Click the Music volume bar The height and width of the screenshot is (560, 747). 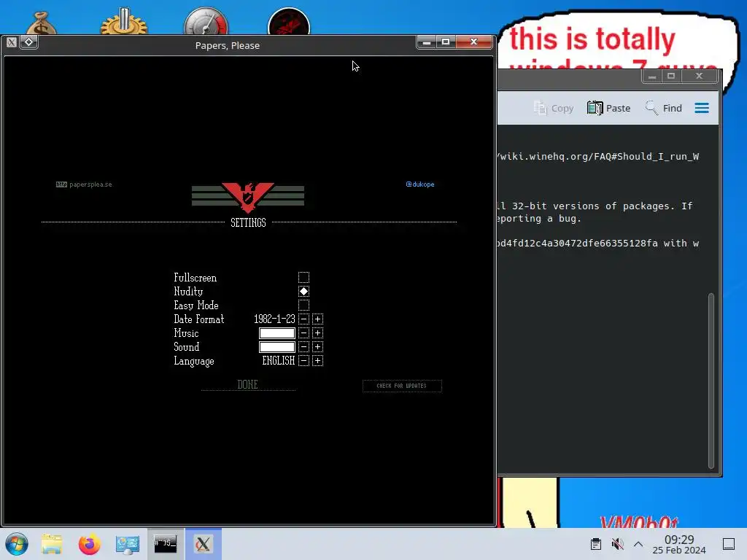[276, 332]
